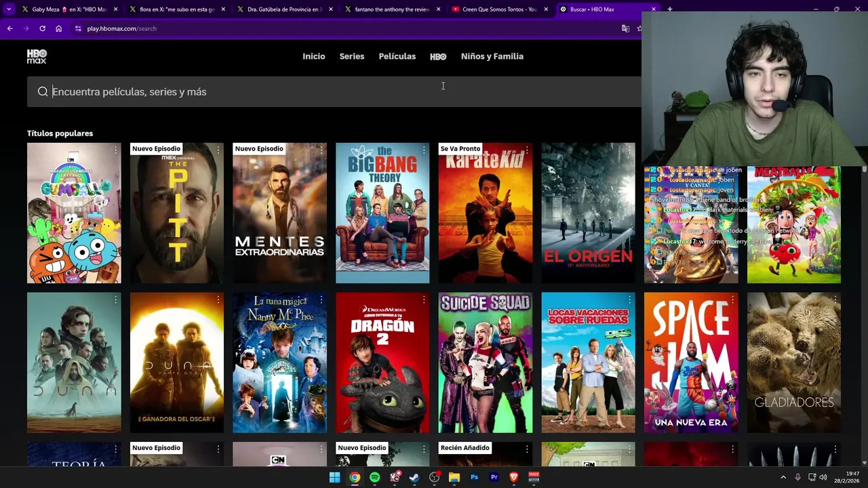This screenshot has width=868, height=488.
Task: Open three-dot options on Karate Kid poster
Action: 527,149
